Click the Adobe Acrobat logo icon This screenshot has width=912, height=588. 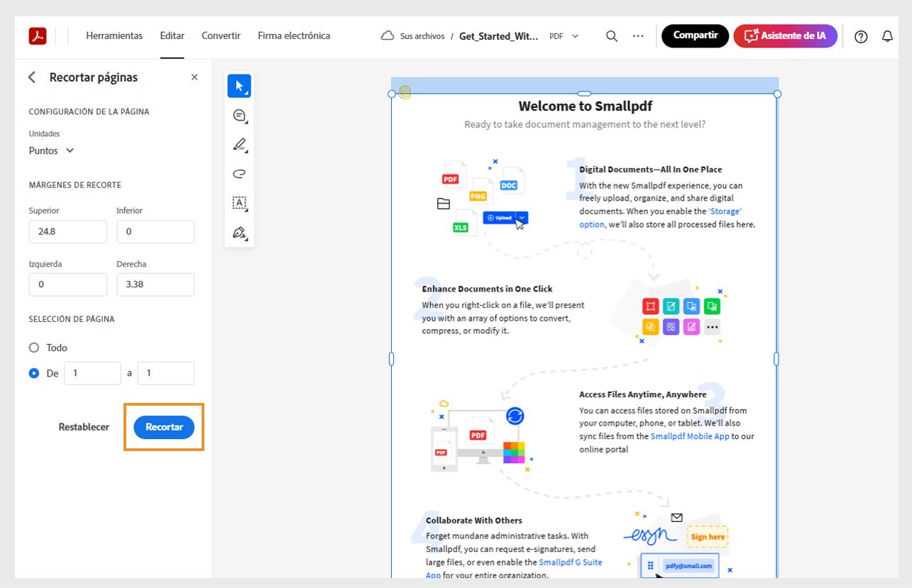click(38, 36)
